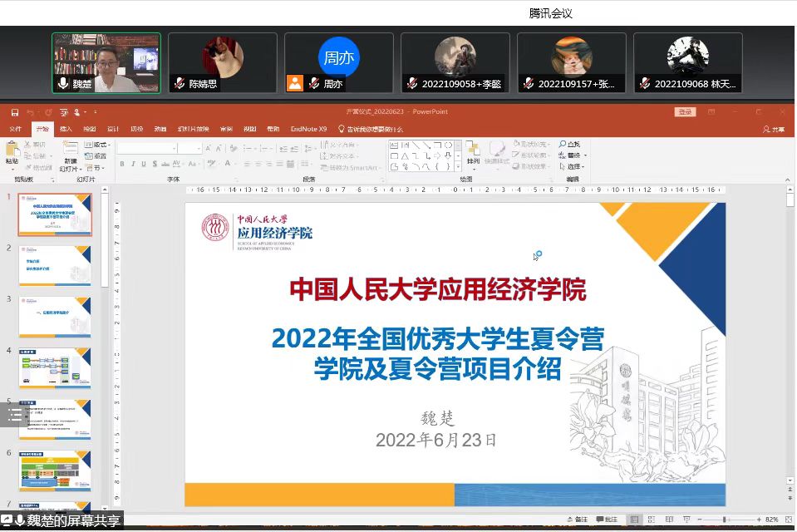This screenshot has width=797, height=532.
Task: Click the Paste clipboard icon
Action: tap(12, 150)
